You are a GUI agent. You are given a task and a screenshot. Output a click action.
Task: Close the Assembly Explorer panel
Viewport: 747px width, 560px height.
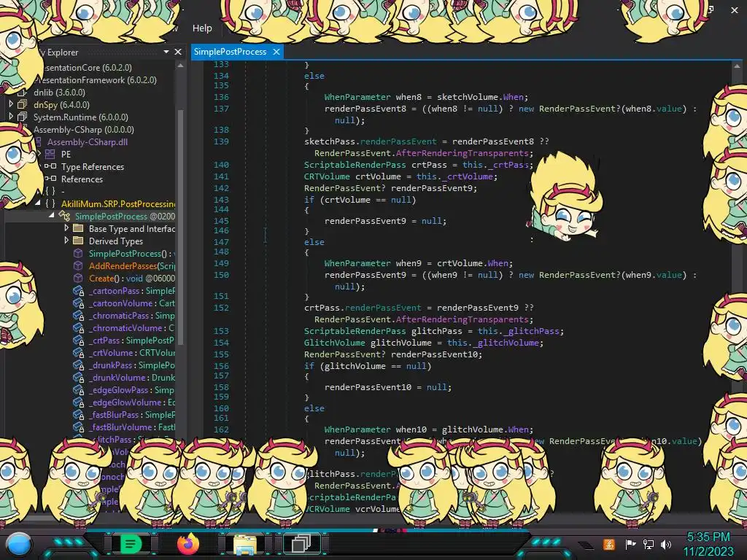click(x=178, y=52)
